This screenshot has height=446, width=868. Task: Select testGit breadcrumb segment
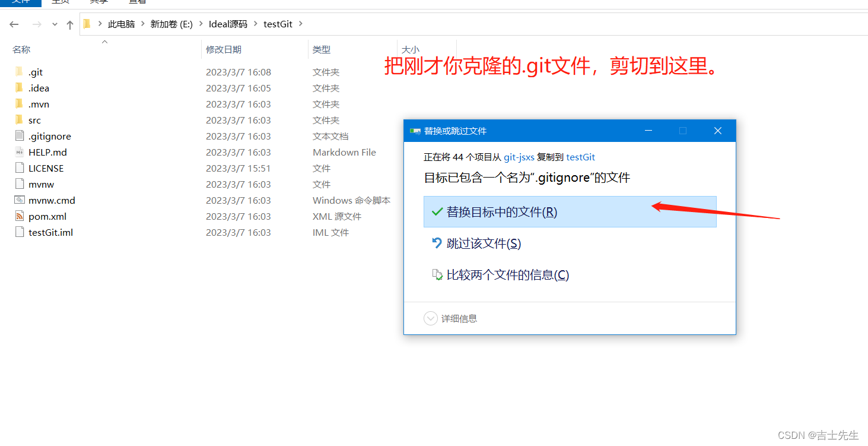click(278, 24)
